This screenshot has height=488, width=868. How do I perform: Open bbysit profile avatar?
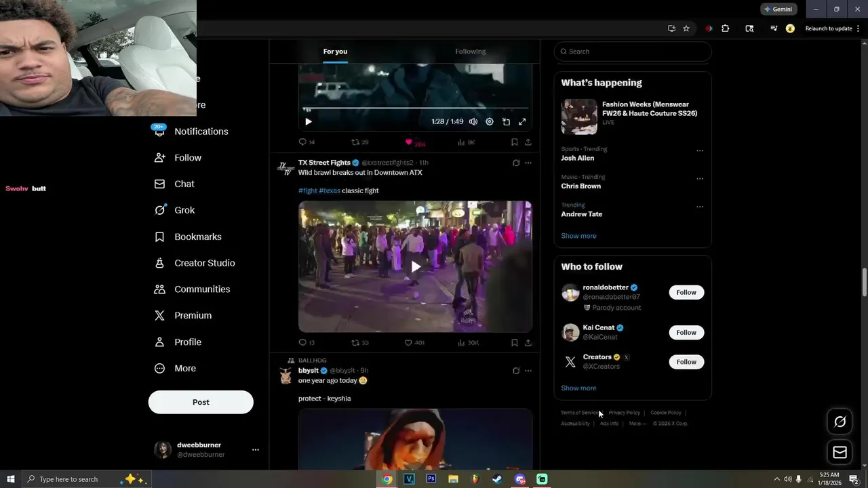[285, 376]
